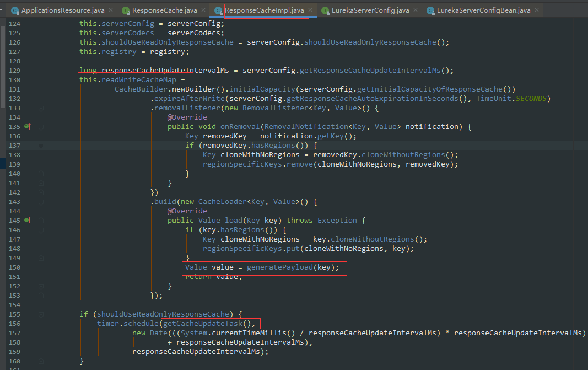Click the class icon on ApplicationsResource.java tab
The width and height of the screenshot is (588, 370).
(x=15, y=11)
